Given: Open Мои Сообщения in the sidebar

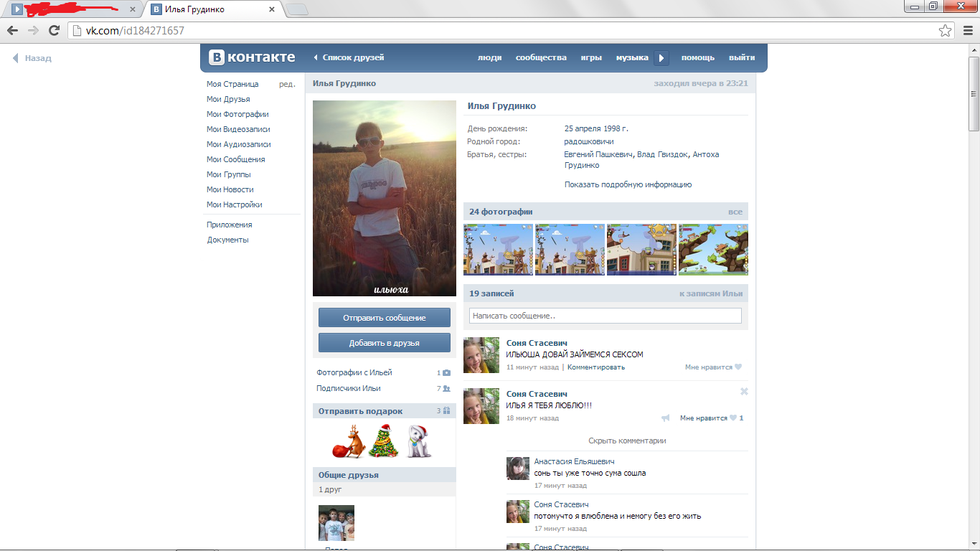Looking at the screenshot, I should tap(236, 159).
